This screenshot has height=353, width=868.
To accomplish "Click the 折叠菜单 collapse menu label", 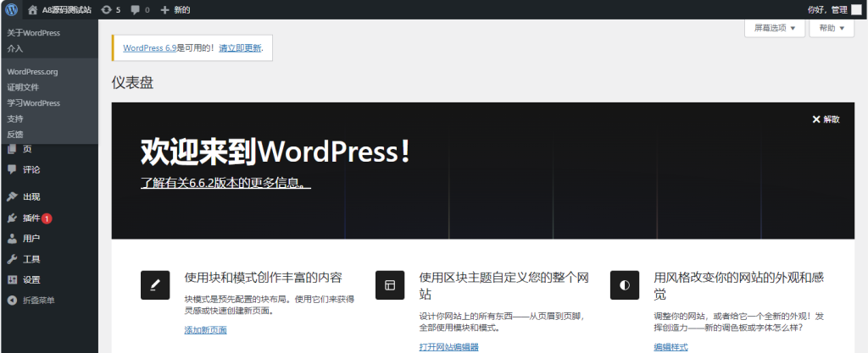I will click(x=39, y=301).
